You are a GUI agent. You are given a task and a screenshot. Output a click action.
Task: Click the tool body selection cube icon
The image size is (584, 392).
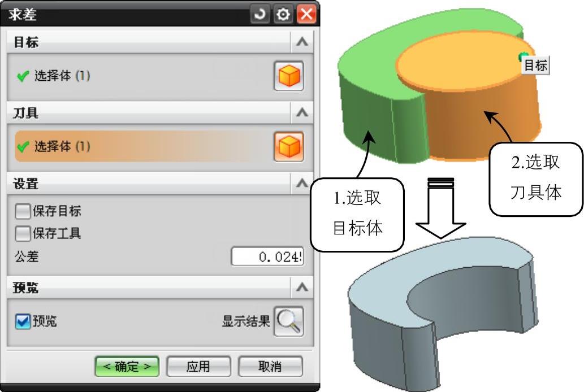289,147
